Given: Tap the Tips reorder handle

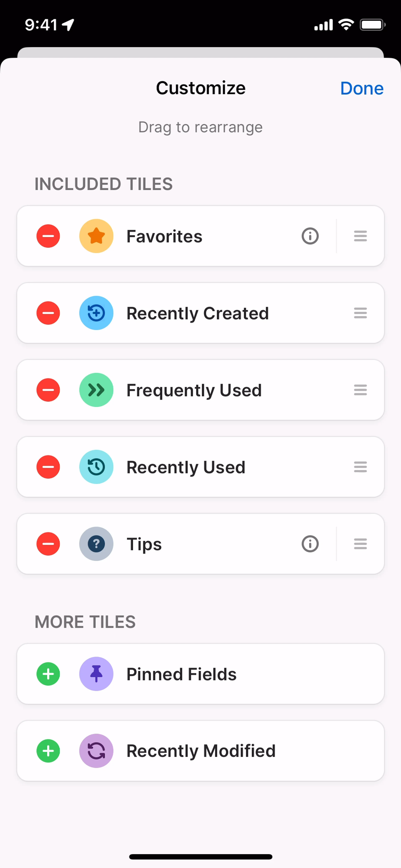Looking at the screenshot, I should 360,544.
